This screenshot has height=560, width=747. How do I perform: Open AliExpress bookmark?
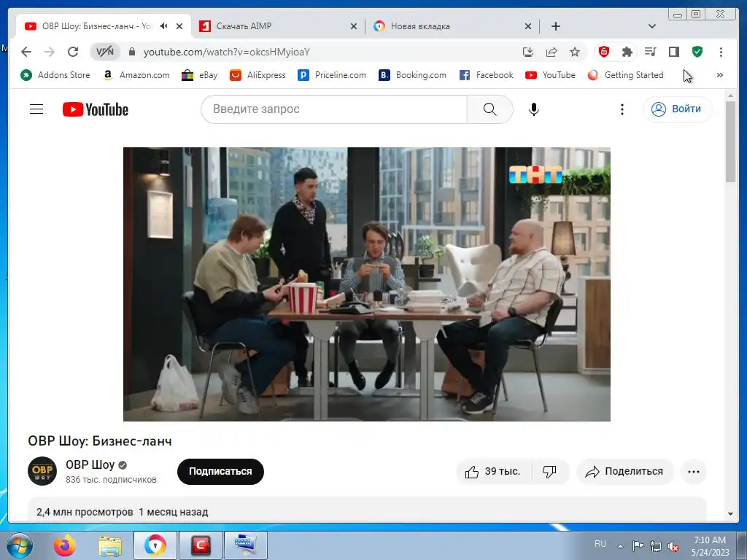point(258,75)
